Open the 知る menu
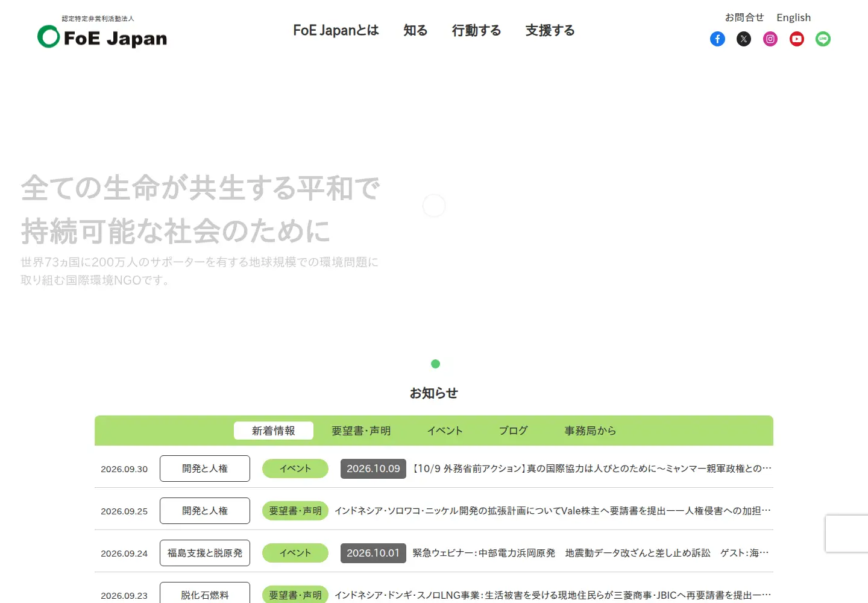868x603 pixels. pos(415,30)
